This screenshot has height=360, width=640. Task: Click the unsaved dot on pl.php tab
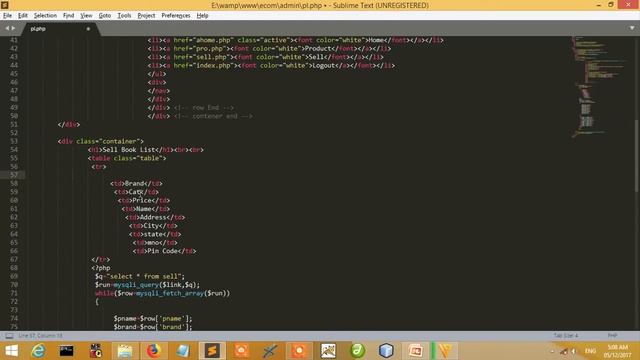tap(88, 29)
